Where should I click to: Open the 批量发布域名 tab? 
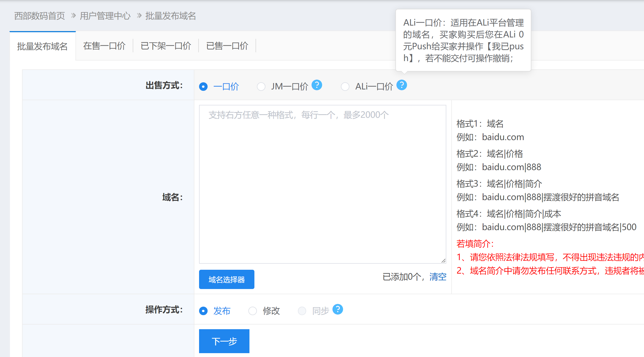(x=42, y=47)
